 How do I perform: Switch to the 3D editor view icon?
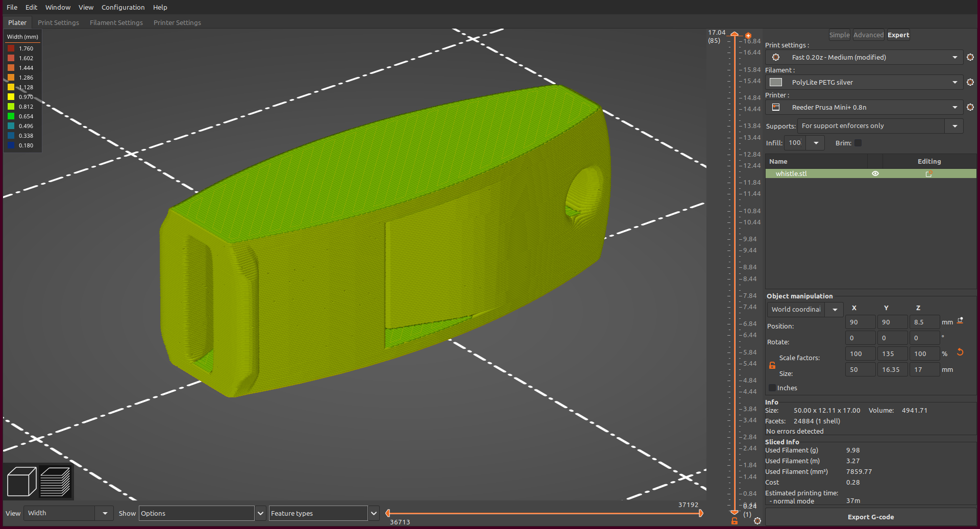coord(21,481)
